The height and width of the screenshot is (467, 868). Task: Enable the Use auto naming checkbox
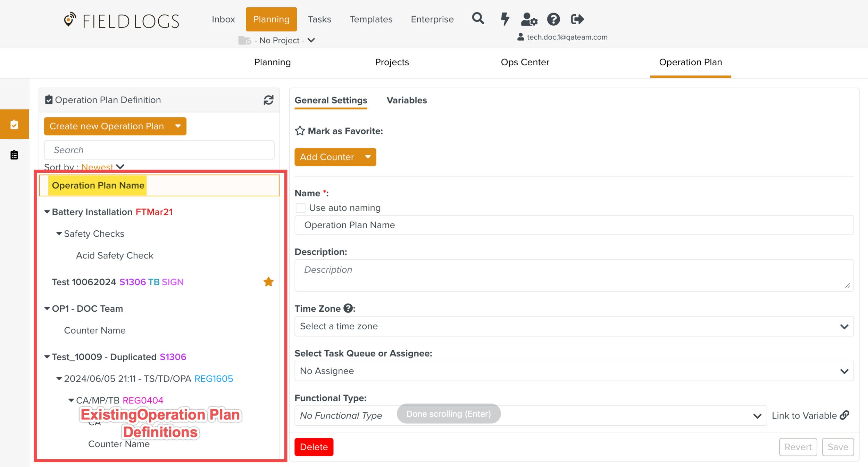(x=300, y=208)
